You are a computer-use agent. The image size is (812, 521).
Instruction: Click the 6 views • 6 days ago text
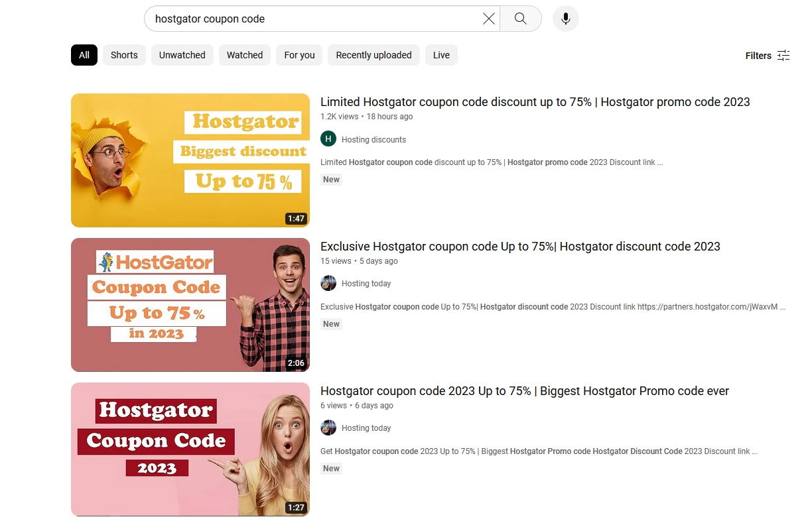tap(357, 406)
